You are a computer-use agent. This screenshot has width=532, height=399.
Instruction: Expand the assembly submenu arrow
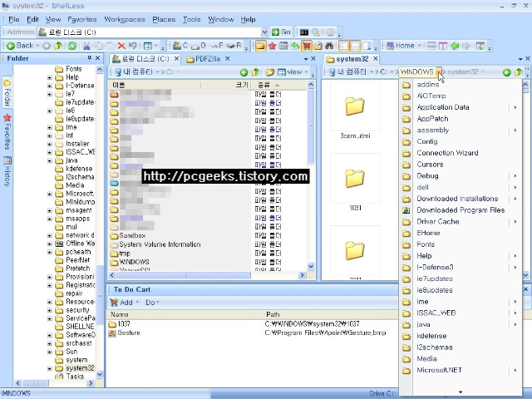click(x=515, y=130)
